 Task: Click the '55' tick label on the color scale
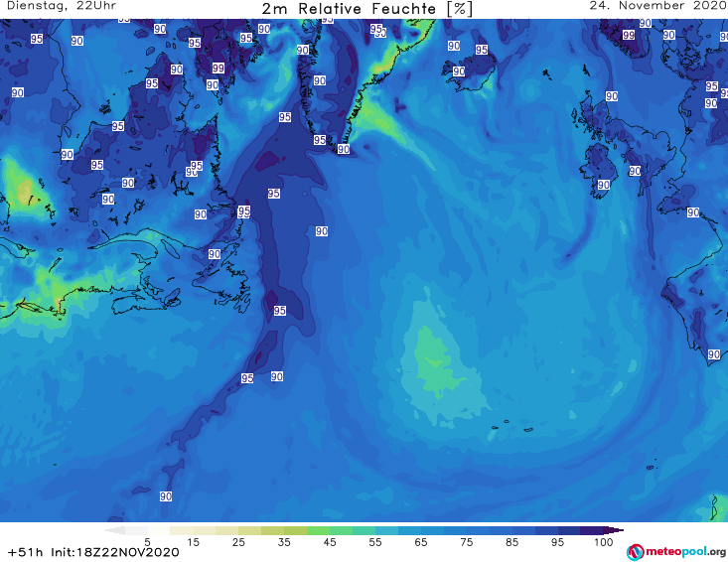375,542
